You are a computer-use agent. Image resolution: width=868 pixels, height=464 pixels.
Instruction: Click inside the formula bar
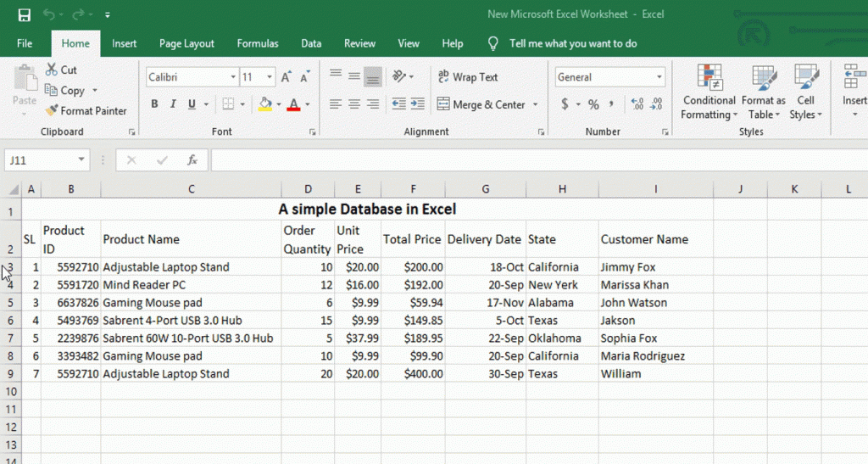(x=539, y=160)
